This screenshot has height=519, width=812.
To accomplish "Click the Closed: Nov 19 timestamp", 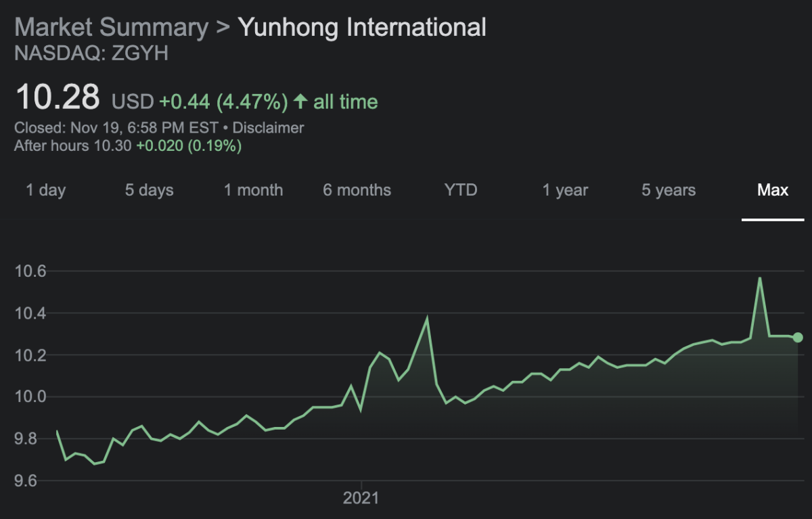I will click(116, 127).
